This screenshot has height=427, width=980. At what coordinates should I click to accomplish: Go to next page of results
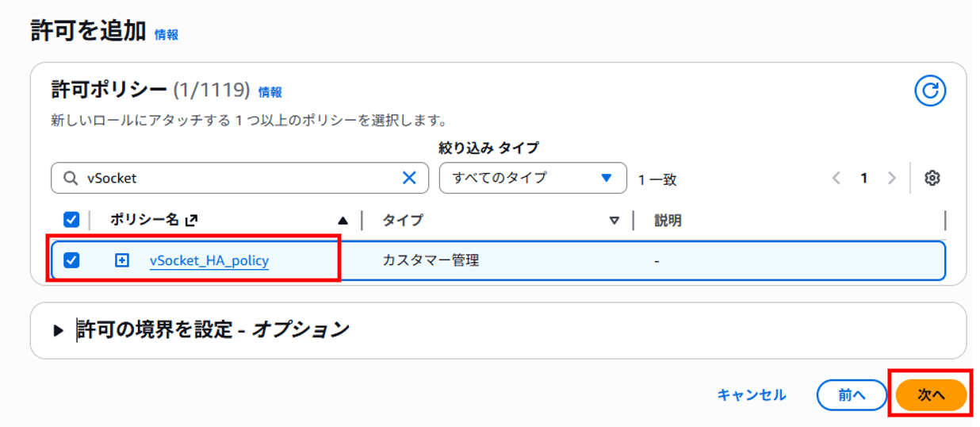(x=891, y=179)
